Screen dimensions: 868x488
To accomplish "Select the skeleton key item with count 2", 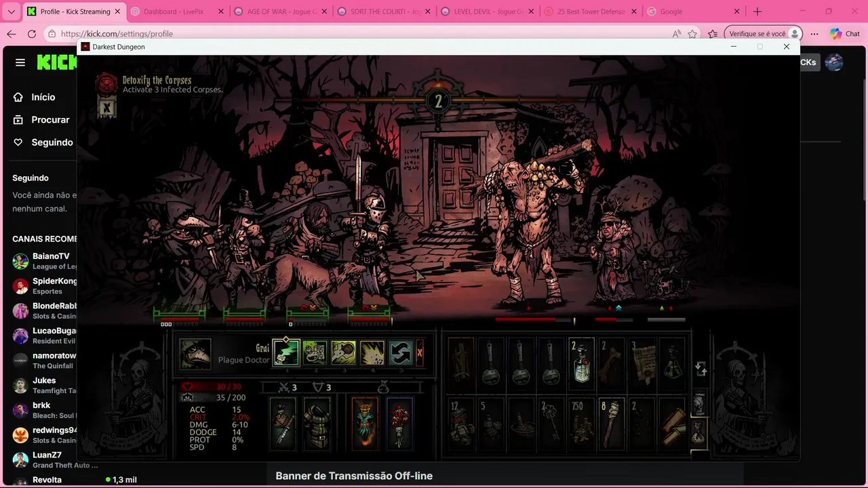I will (x=551, y=423).
